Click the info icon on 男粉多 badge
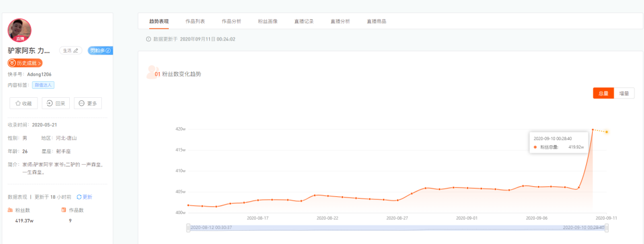The width and height of the screenshot is (644, 244). (108, 51)
